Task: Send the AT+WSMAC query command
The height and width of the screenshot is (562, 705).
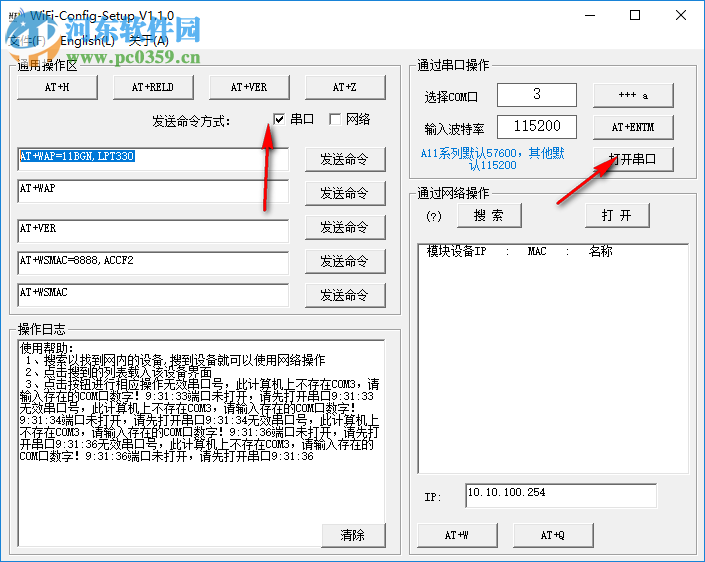Action: click(345, 295)
